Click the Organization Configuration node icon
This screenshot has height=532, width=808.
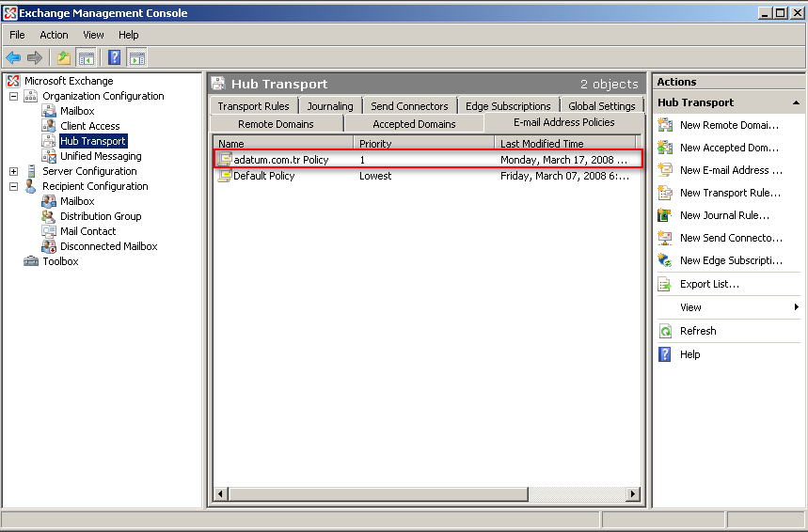pyautogui.click(x=31, y=96)
